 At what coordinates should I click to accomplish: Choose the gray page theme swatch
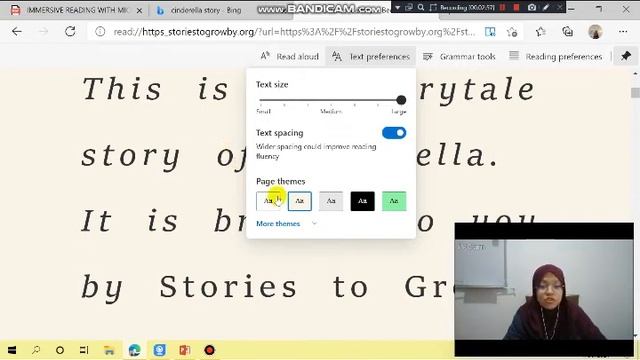(x=331, y=201)
